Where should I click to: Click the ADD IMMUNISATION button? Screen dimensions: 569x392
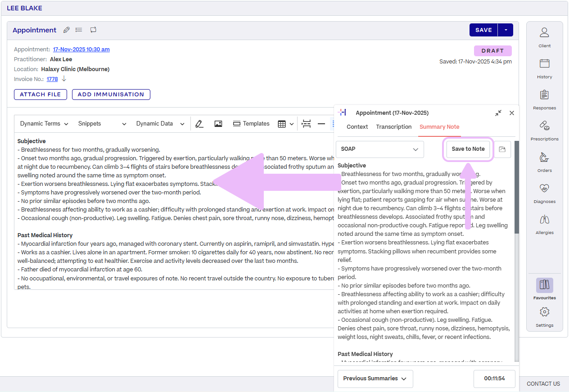[111, 95]
